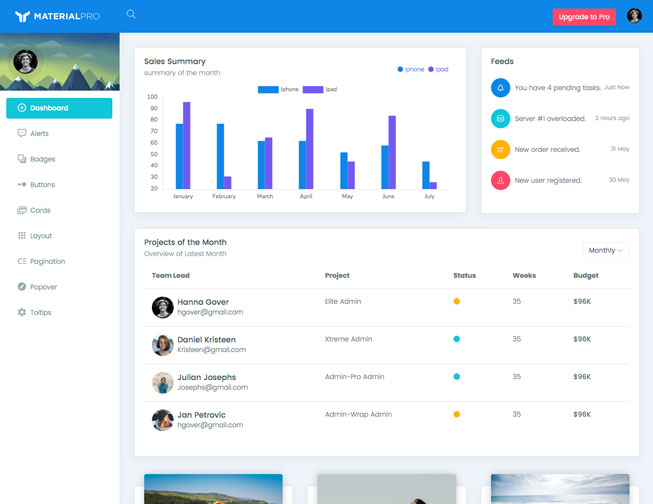
Task: Click the Layout grid icon
Action: 22,236
